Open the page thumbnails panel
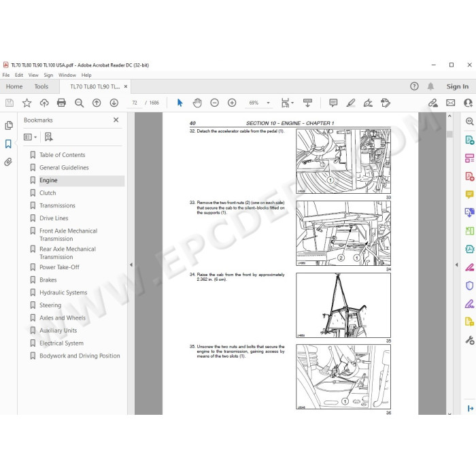 (x=8, y=125)
